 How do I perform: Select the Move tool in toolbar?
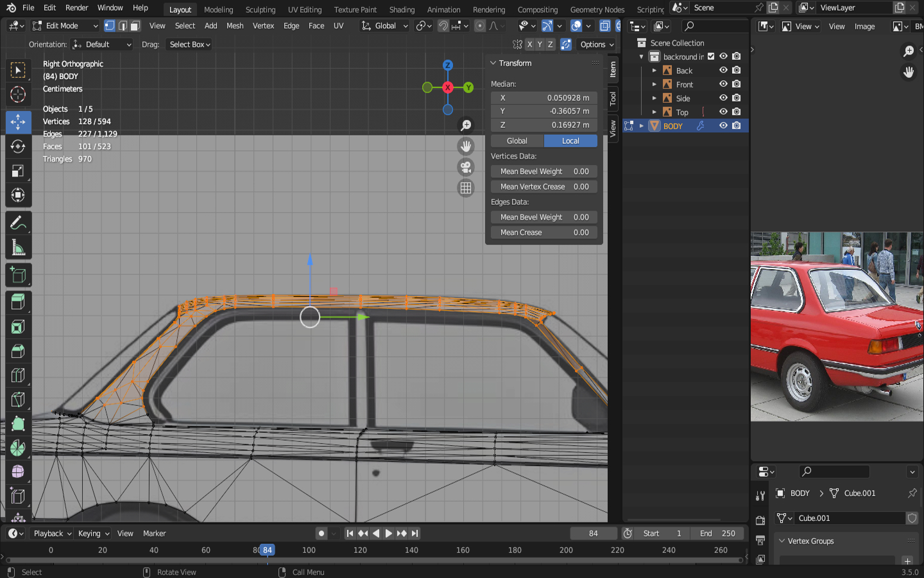click(x=18, y=122)
